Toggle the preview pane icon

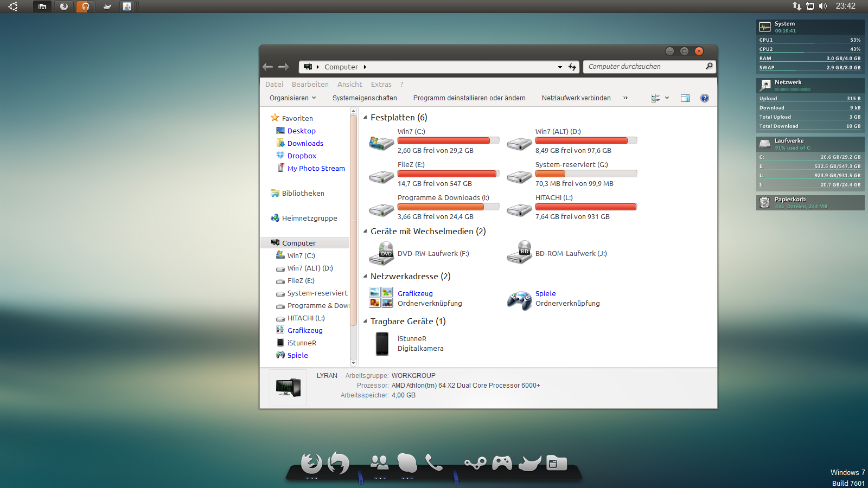685,98
